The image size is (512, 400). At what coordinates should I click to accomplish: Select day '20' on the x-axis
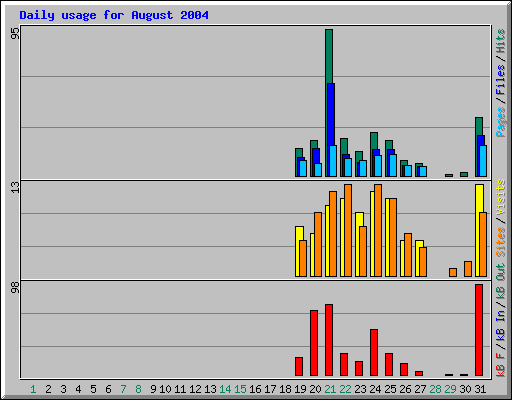tap(315, 389)
